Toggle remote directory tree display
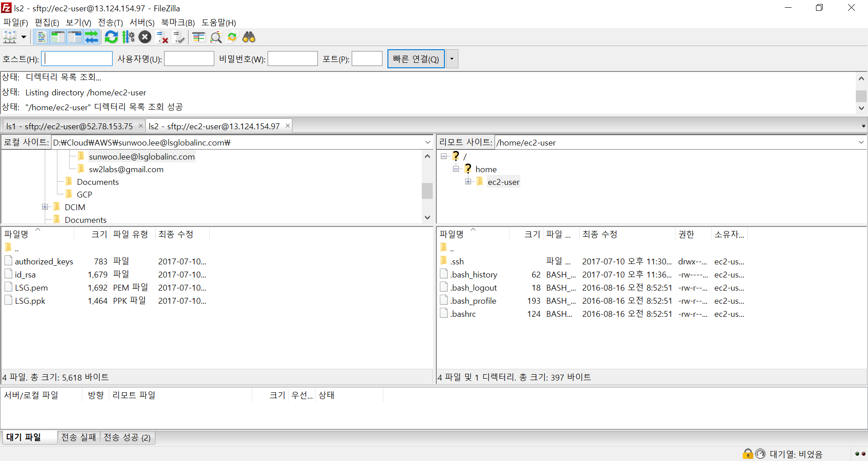This screenshot has width=868, height=461. [75, 37]
